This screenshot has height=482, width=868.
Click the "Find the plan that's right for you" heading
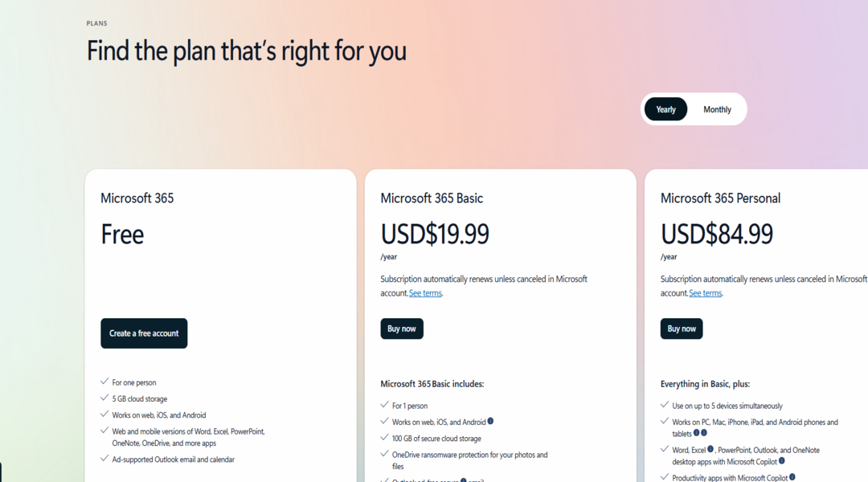coord(247,51)
